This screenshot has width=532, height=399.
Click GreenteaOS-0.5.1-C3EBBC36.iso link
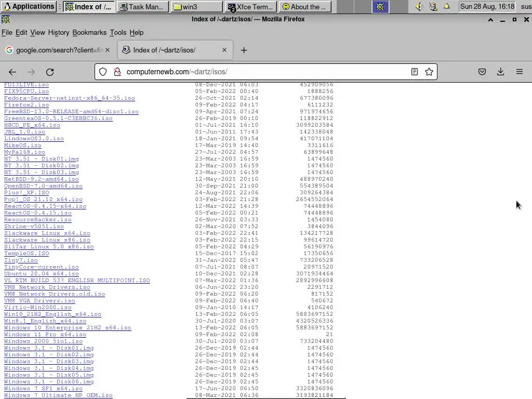[x=58, y=118]
